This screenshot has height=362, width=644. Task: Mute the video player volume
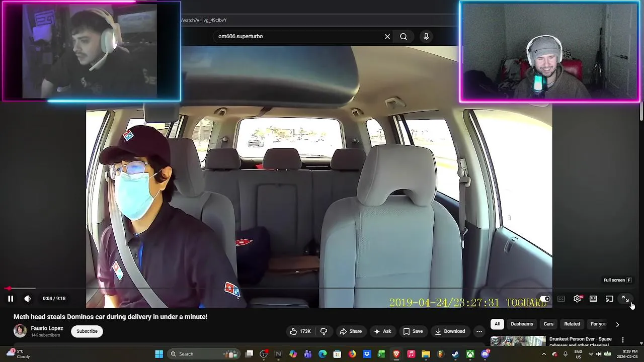(28, 299)
